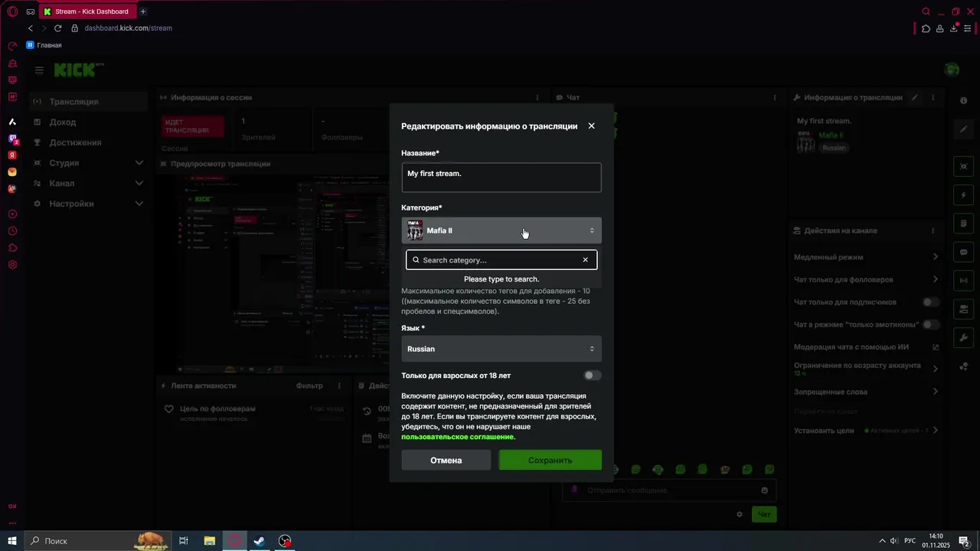Viewport: 980px width, 551px height.
Task: Open Чат только для фолловеров settings
Action: click(866, 280)
